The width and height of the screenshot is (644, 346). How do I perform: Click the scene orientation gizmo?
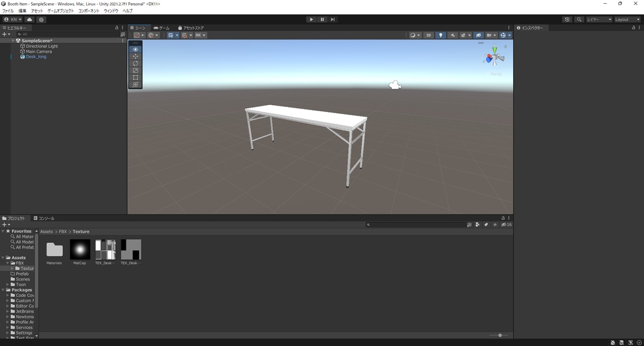coord(494,57)
